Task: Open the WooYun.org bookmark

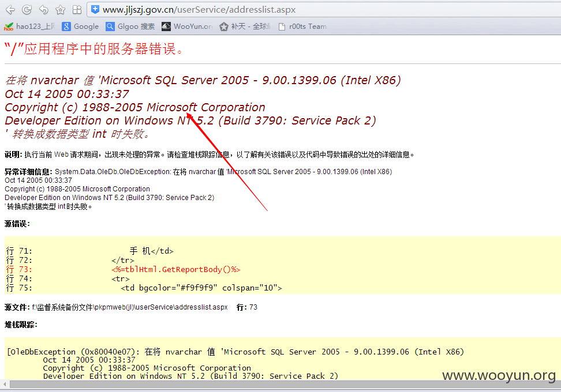Action: (187, 27)
